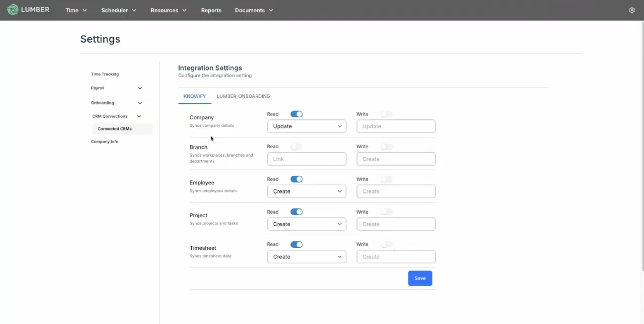
Task: Select Connected CRMs in sidebar
Action: click(114, 129)
